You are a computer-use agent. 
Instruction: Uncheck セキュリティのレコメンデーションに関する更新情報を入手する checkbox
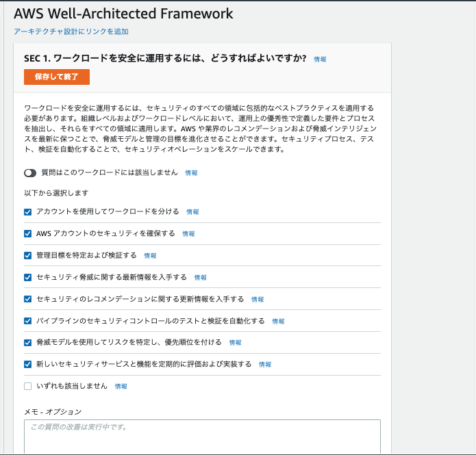(27, 299)
